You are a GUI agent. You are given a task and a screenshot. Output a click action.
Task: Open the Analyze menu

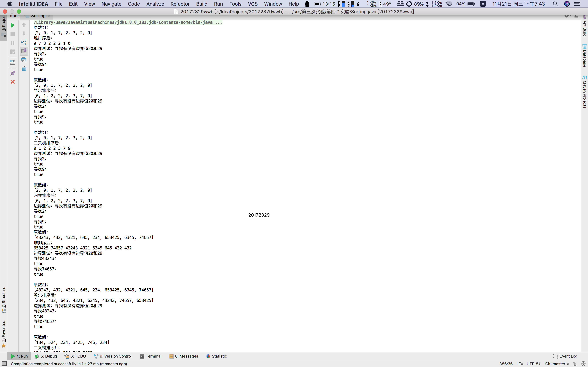(155, 4)
